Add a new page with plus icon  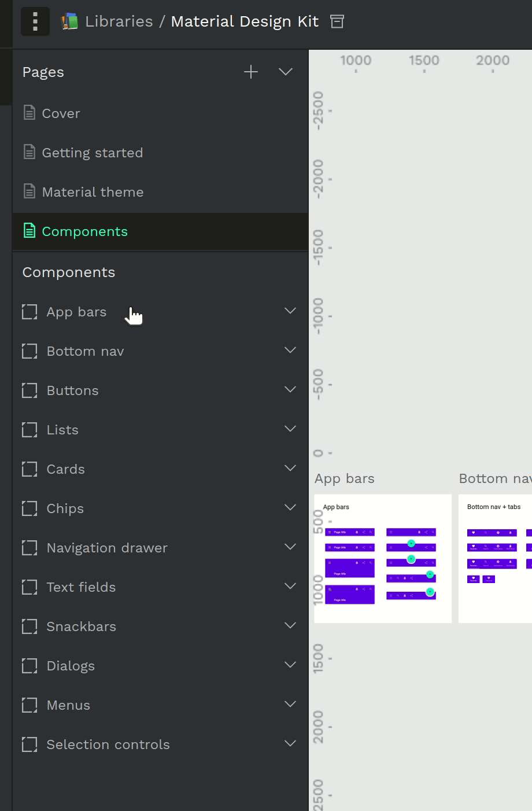[251, 72]
